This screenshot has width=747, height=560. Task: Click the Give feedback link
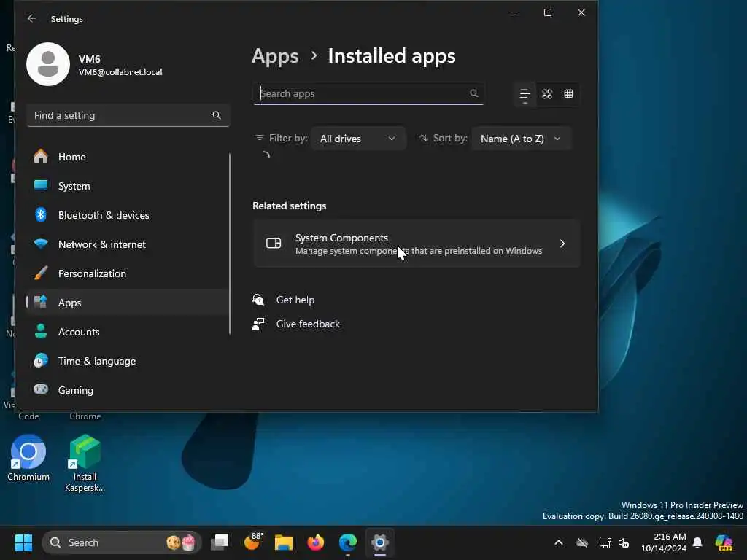click(308, 324)
